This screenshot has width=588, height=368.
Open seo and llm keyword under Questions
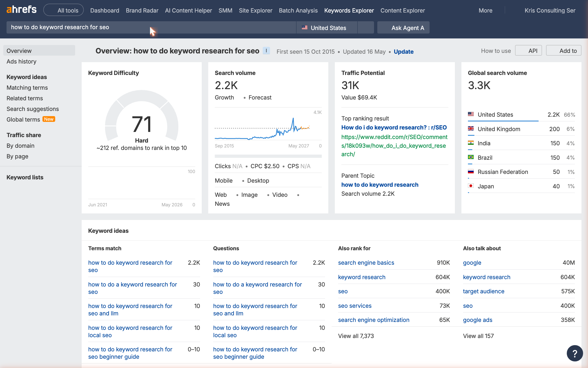coord(255,309)
